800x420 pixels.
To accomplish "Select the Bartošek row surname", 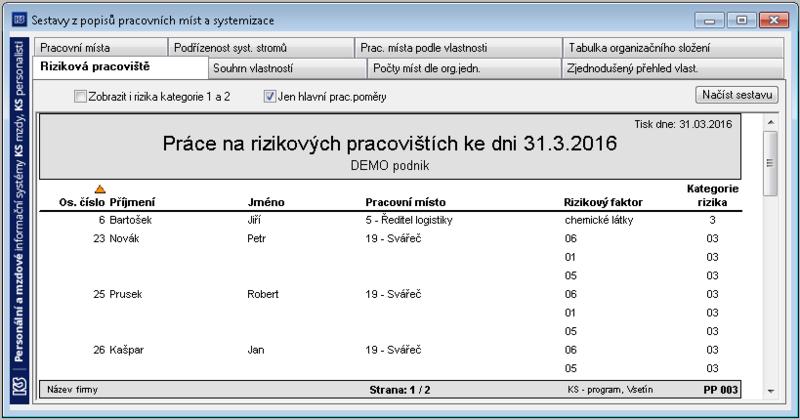I will tap(131, 220).
